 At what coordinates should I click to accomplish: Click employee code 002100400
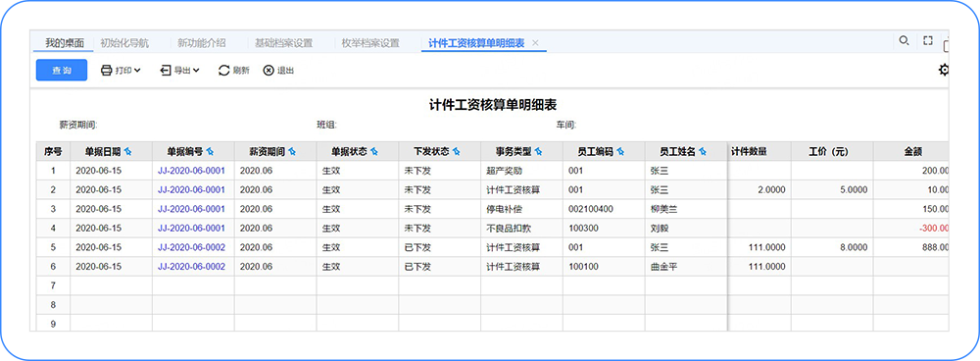click(x=590, y=209)
